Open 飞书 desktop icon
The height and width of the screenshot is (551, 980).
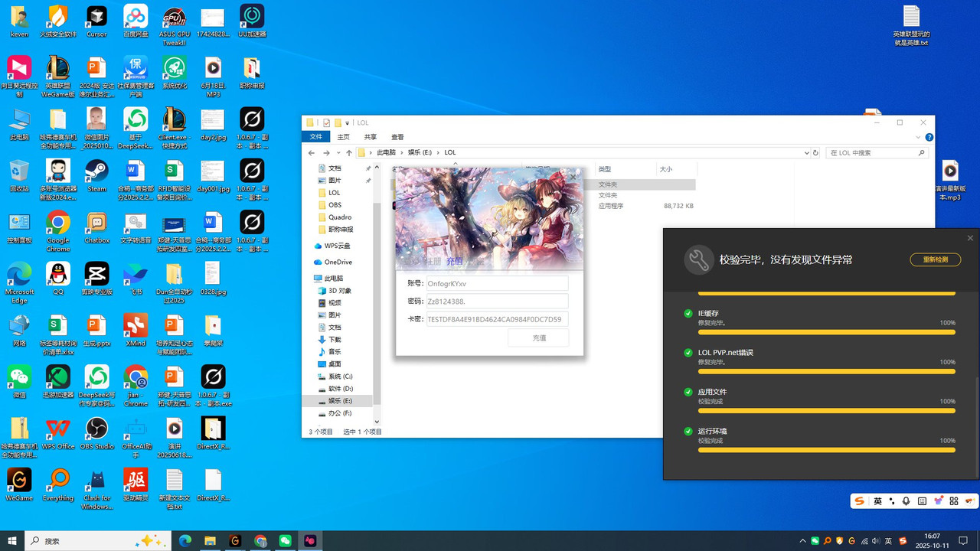pyautogui.click(x=136, y=279)
